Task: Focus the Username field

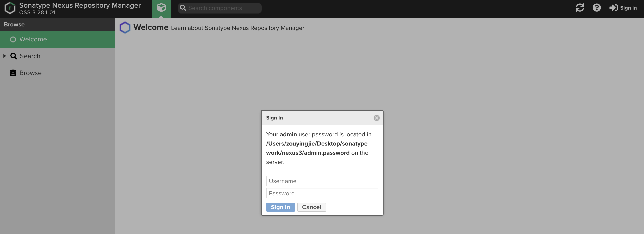Action: coord(322,181)
